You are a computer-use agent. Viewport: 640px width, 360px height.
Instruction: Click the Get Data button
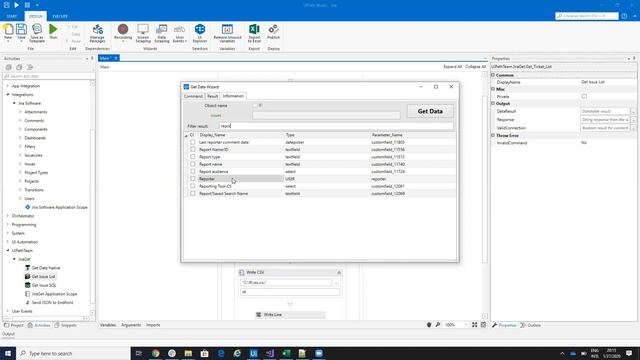coord(430,111)
